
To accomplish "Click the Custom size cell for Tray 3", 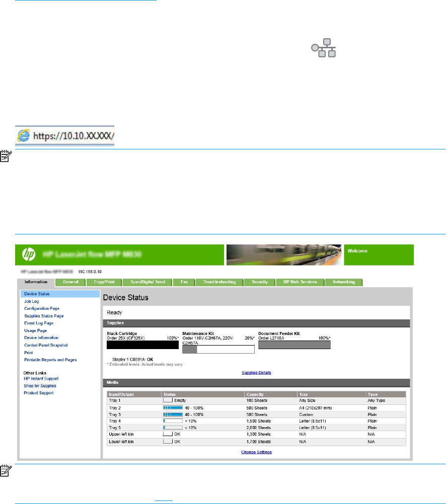I will 306,414.
